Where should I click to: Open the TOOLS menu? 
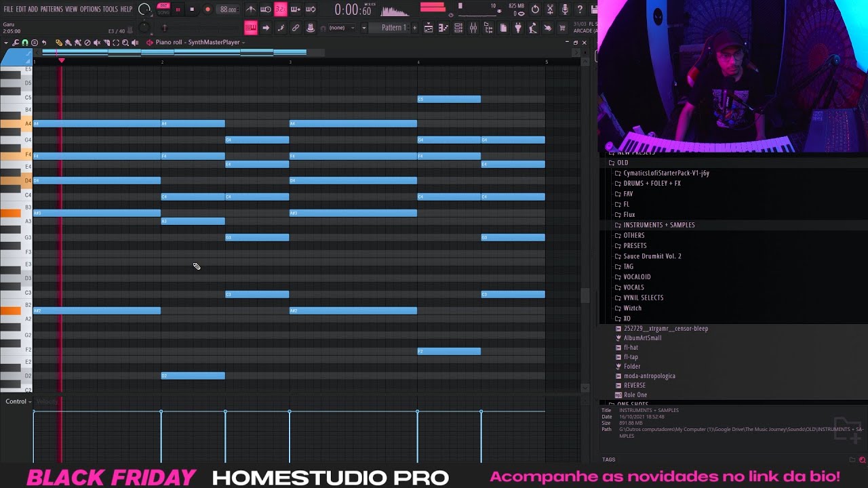tap(111, 9)
